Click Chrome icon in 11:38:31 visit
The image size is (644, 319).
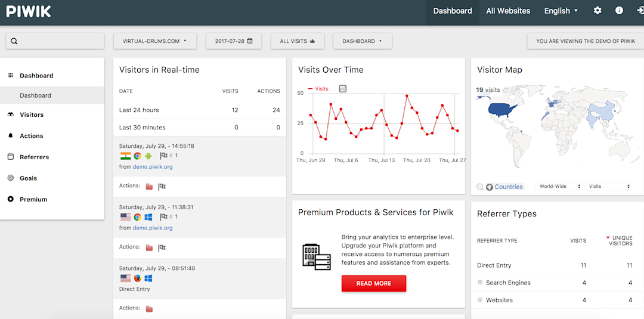coord(138,217)
